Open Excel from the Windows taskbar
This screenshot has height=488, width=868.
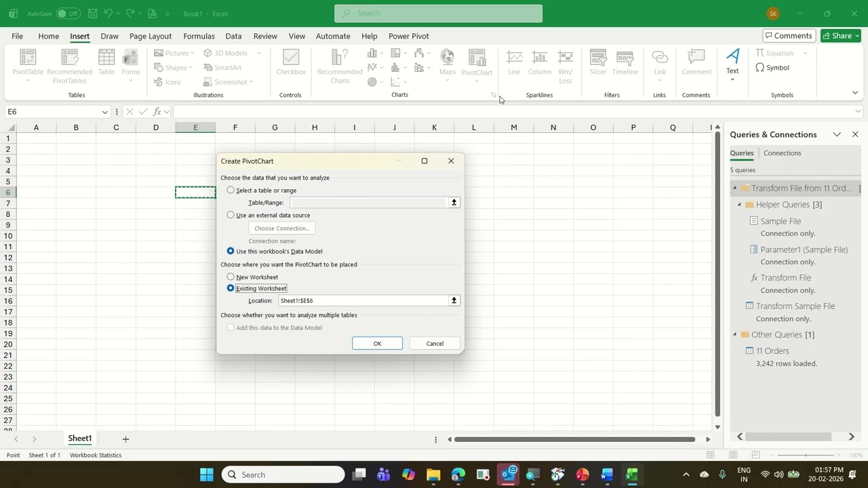point(631,474)
